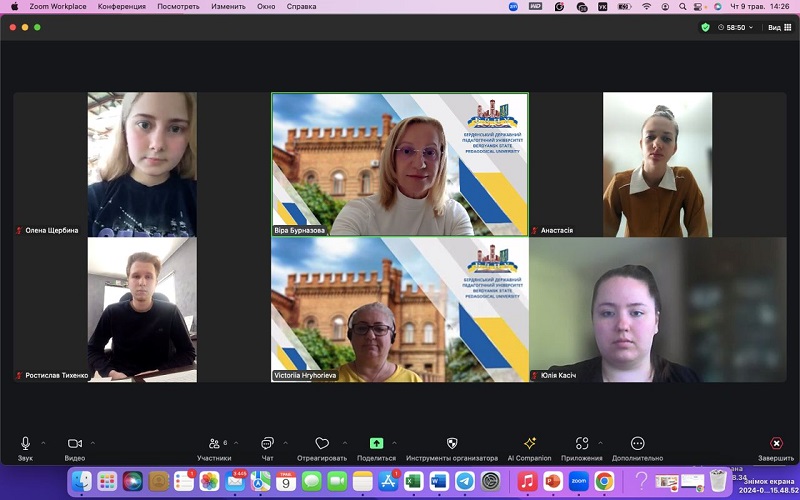The image size is (800, 500).
Task: Click the Дополнительно more options icon
Action: coord(638,443)
